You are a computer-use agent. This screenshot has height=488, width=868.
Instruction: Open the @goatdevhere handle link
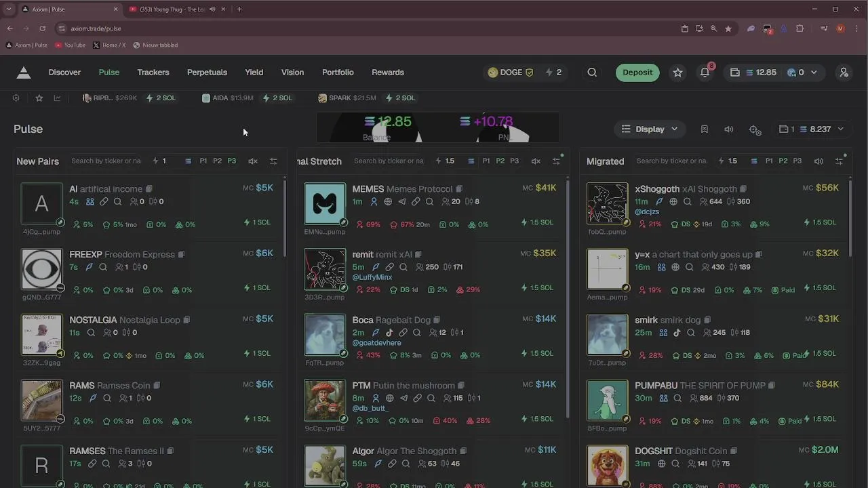pos(376,343)
